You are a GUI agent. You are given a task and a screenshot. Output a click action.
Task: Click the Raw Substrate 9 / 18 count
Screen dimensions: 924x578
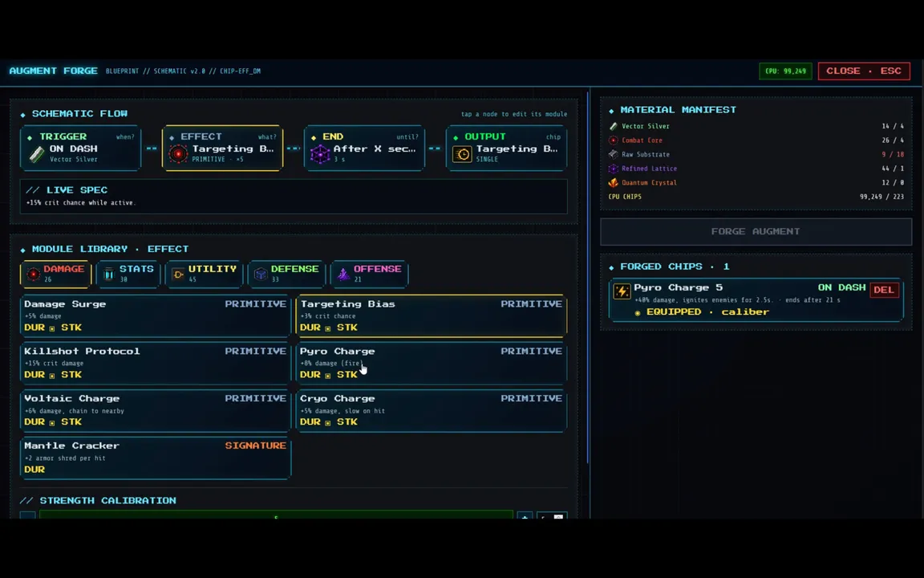pos(893,154)
